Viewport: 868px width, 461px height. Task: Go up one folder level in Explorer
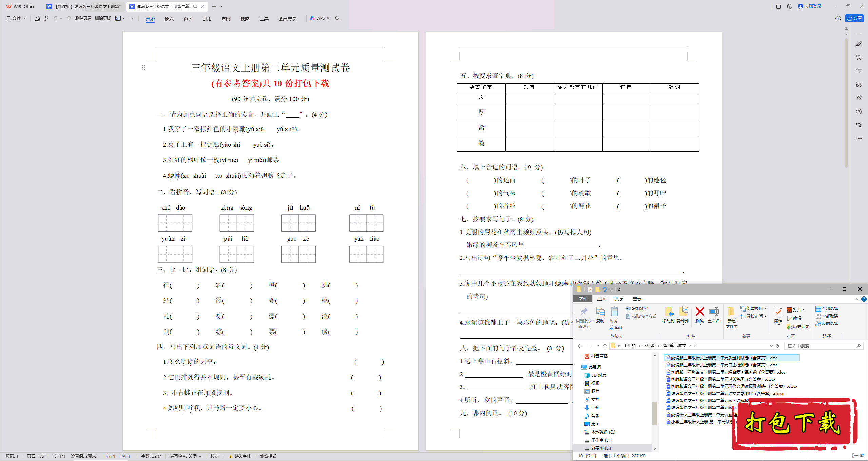[x=605, y=346]
